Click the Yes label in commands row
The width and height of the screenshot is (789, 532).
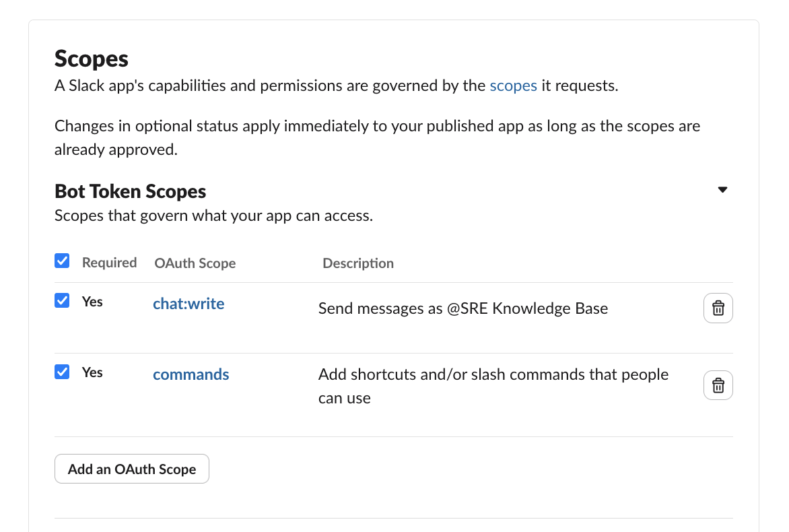[x=92, y=372]
